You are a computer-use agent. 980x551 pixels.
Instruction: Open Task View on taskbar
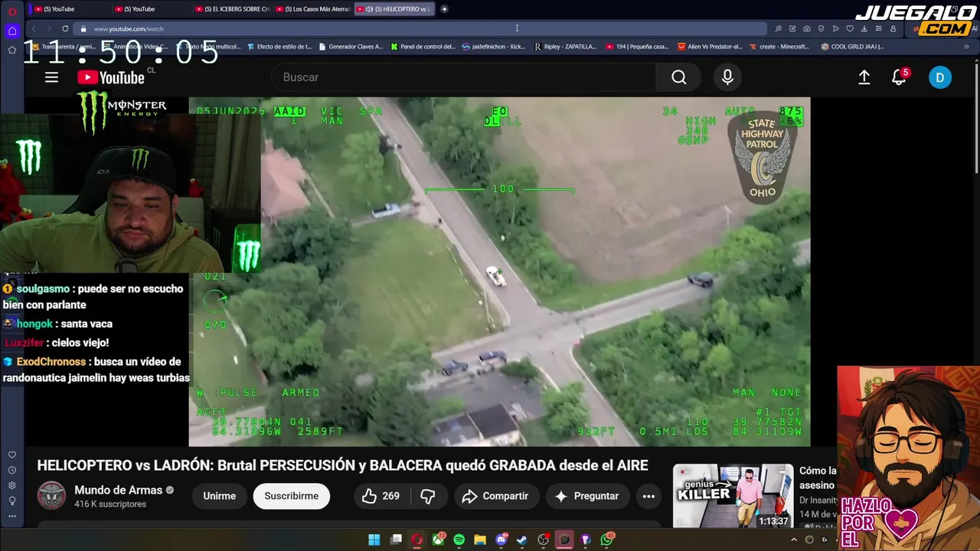(396, 540)
